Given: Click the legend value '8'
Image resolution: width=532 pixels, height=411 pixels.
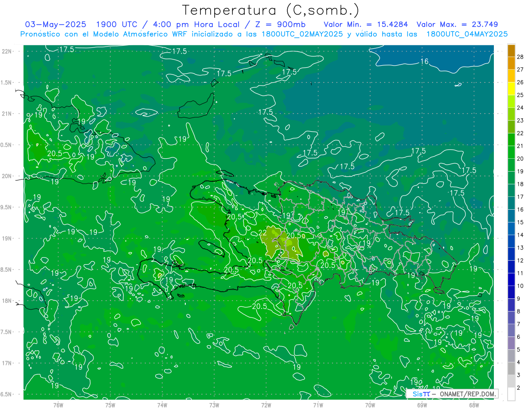Looking at the screenshot, I should tap(519, 312).
